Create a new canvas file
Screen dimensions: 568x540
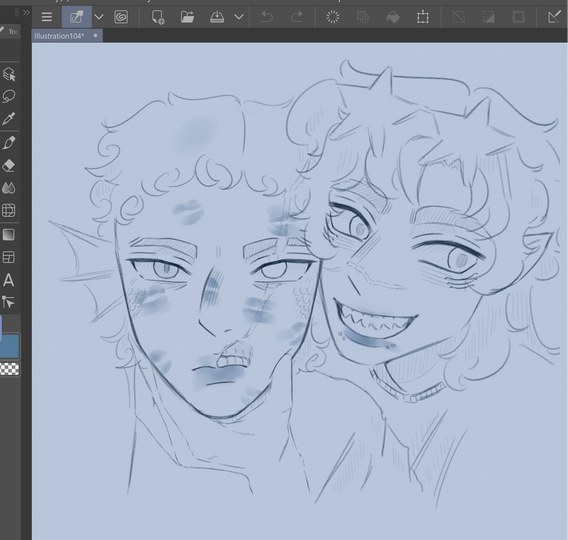[x=158, y=17]
